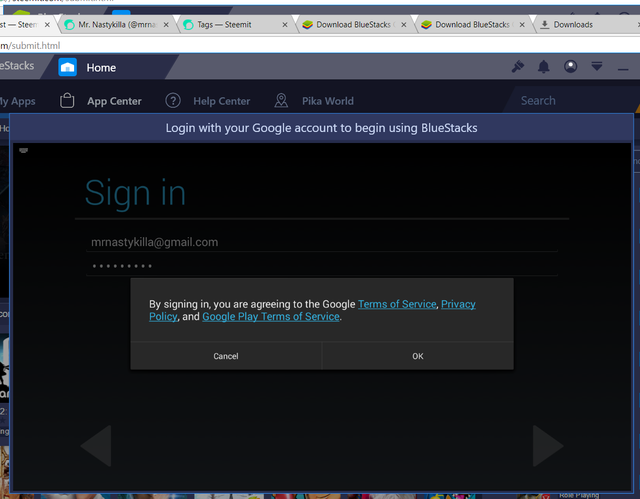
Task: Open Google Terms of Service link
Action: point(397,304)
